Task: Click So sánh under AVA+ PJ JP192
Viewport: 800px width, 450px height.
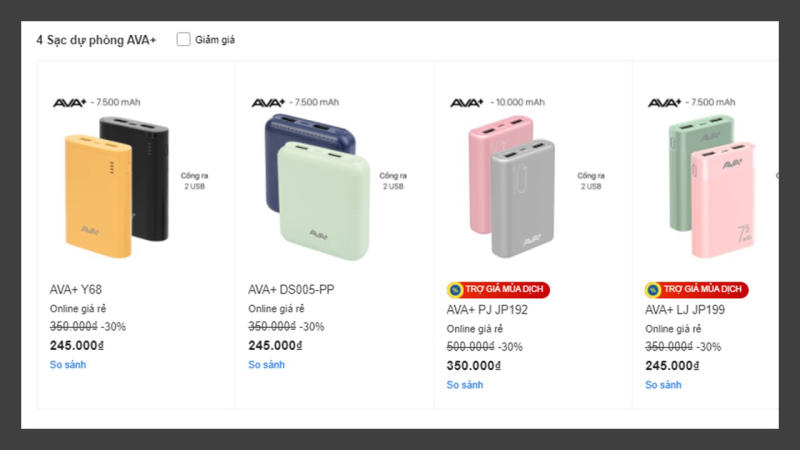Action: pos(465,385)
